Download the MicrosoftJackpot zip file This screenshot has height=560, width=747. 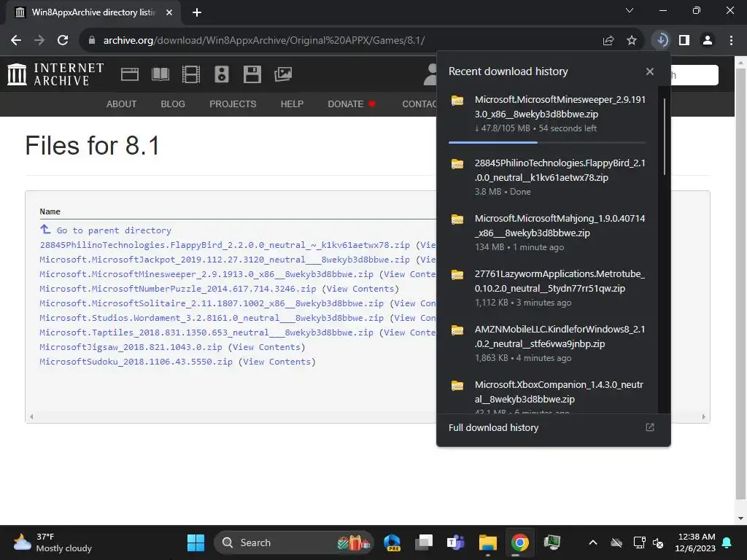pyautogui.click(x=225, y=260)
